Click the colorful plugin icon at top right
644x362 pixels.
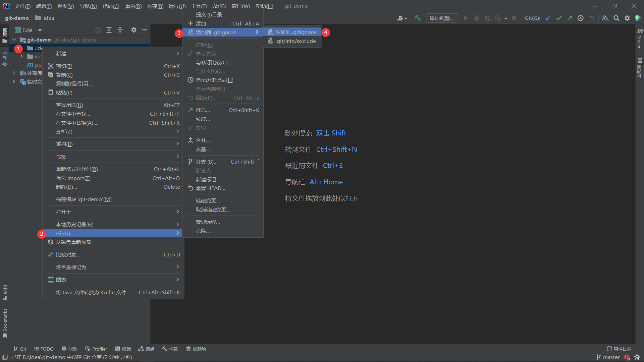click(x=638, y=18)
